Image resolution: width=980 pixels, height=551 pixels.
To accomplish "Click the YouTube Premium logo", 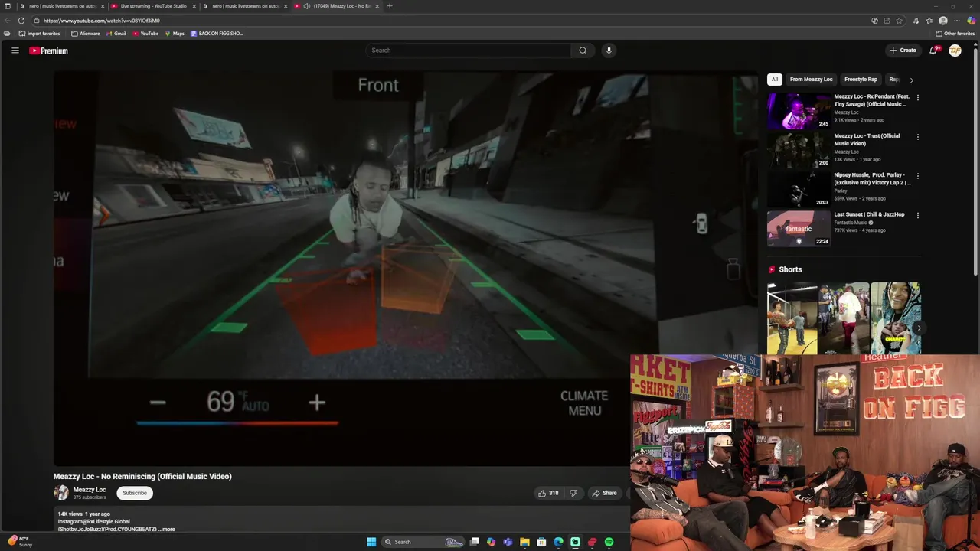I will [49, 51].
